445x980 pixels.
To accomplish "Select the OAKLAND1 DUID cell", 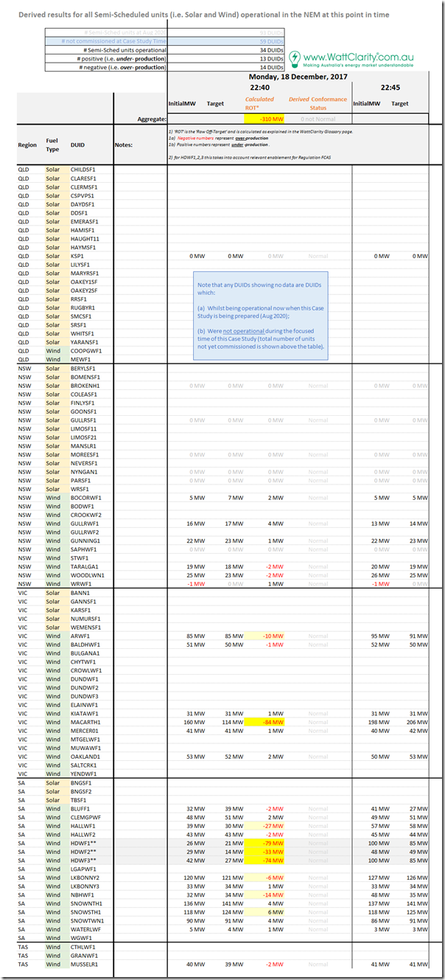I will click(85, 757).
